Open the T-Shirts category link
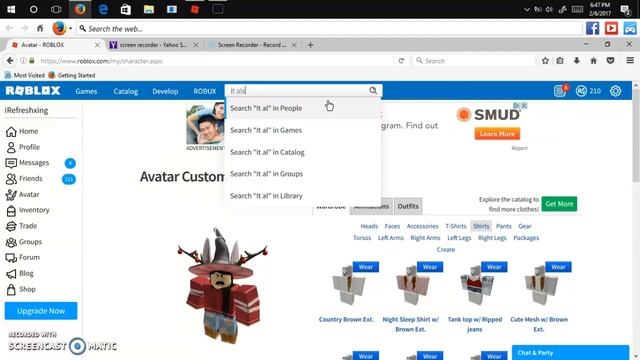 click(x=456, y=226)
